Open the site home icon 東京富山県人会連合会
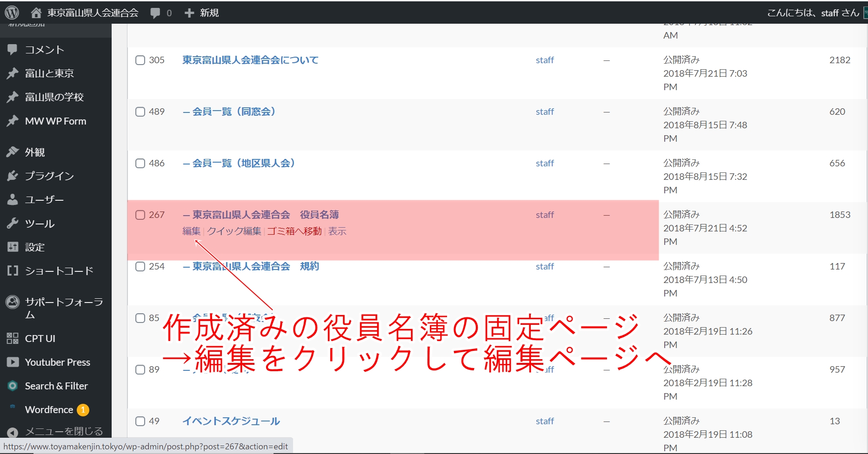The height and width of the screenshot is (454, 868). 36,13
